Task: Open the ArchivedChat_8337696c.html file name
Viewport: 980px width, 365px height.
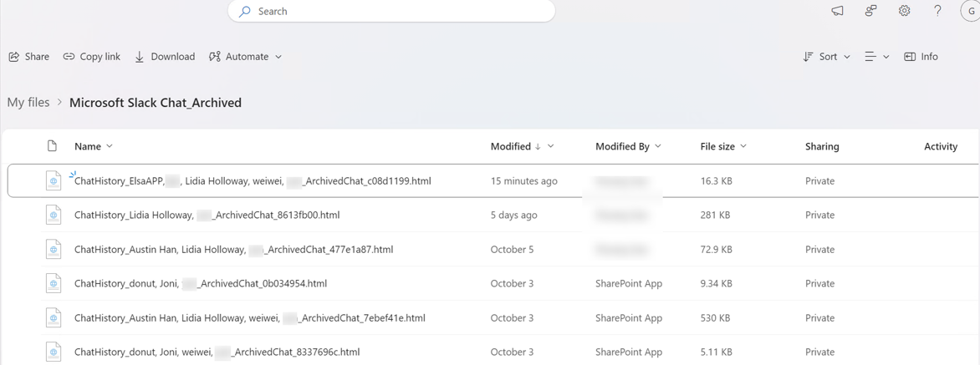Action: point(217,352)
